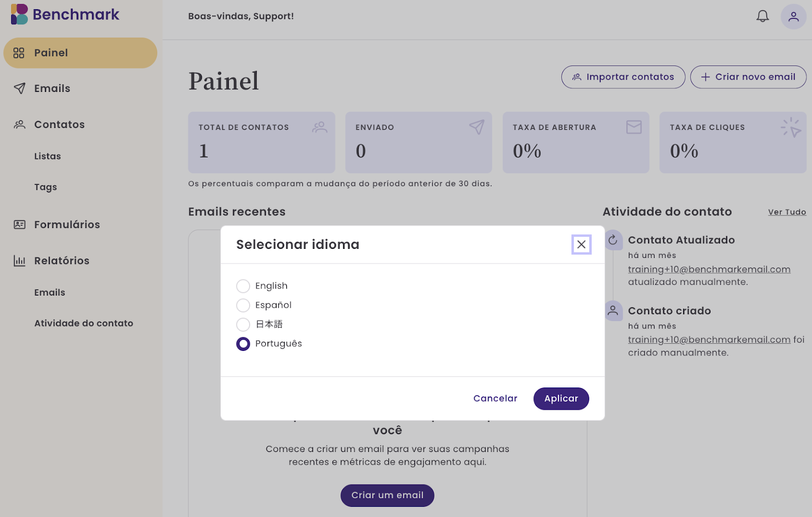Choose the Español radio button
The image size is (812, 517).
243,305
